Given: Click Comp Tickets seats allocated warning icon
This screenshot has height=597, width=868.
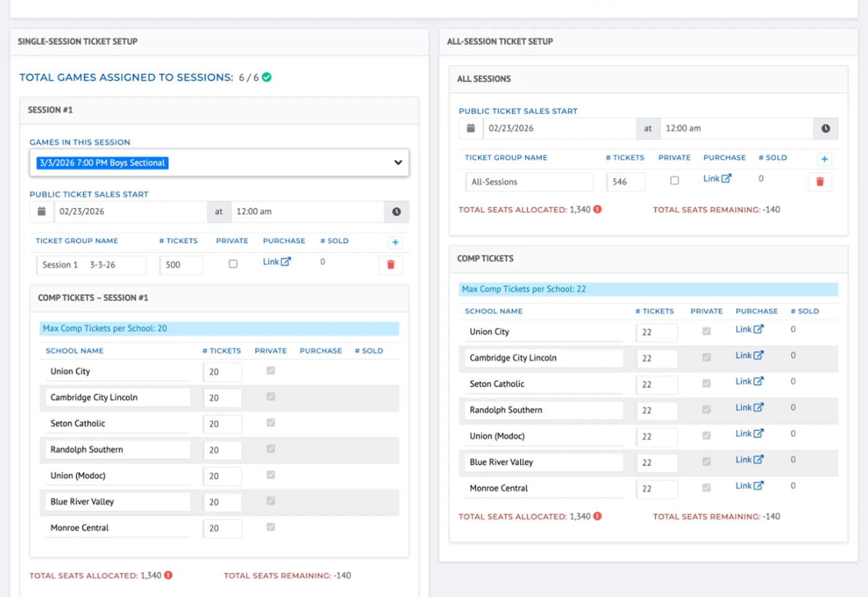Looking at the screenshot, I should [598, 516].
